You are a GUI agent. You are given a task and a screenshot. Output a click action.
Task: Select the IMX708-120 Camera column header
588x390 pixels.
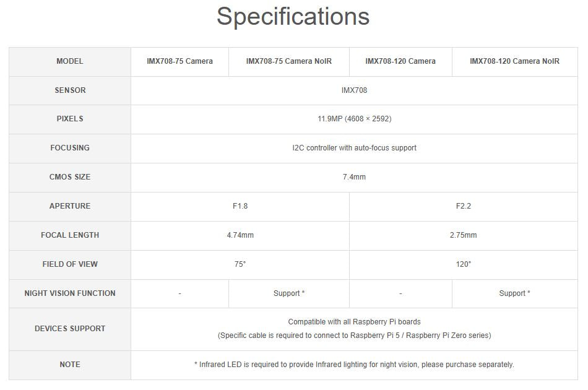pyautogui.click(x=400, y=61)
